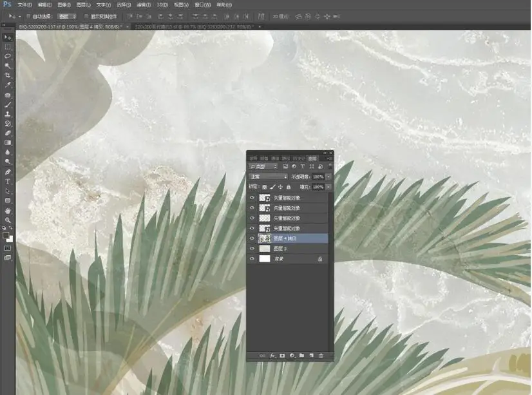Enable the 显示变换控件 checkbox
Viewport: 532px width, 395px height.
coord(86,16)
